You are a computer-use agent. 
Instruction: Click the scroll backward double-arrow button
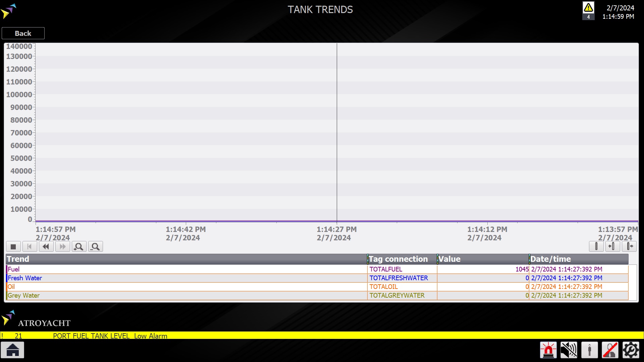(46, 247)
